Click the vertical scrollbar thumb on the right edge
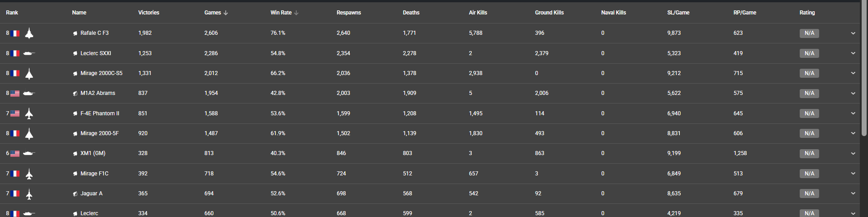This screenshot has height=217, width=868. click(x=863, y=68)
